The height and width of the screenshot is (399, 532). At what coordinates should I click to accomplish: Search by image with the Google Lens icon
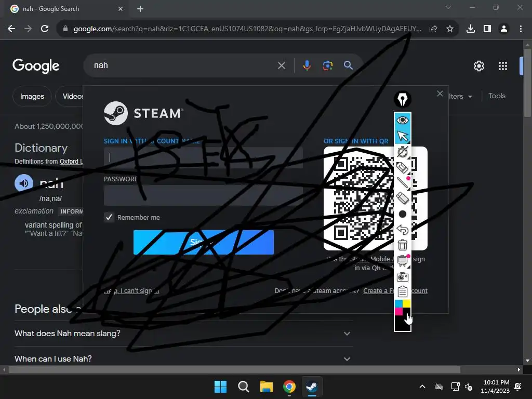pos(328,65)
